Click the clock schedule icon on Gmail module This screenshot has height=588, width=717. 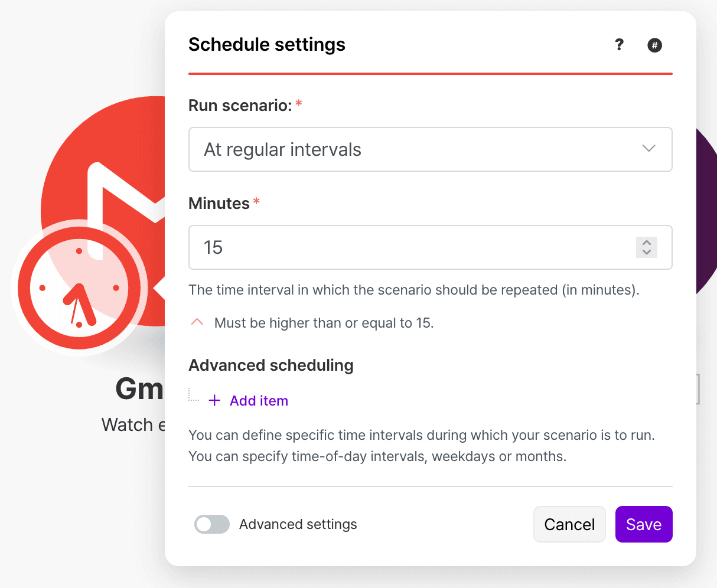tap(79, 288)
